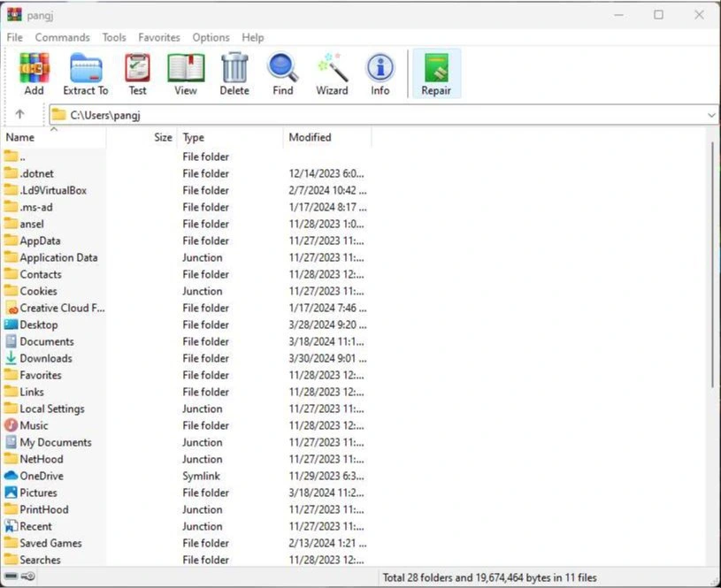721x588 pixels.
Task: Select the ansel folder name
Action: 32,224
